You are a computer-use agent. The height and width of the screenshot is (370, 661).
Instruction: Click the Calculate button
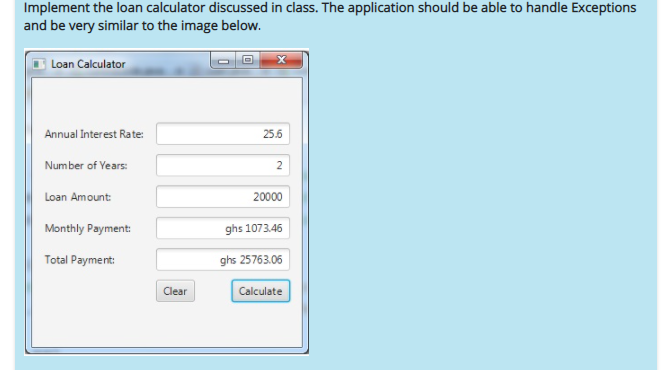pyautogui.click(x=261, y=291)
